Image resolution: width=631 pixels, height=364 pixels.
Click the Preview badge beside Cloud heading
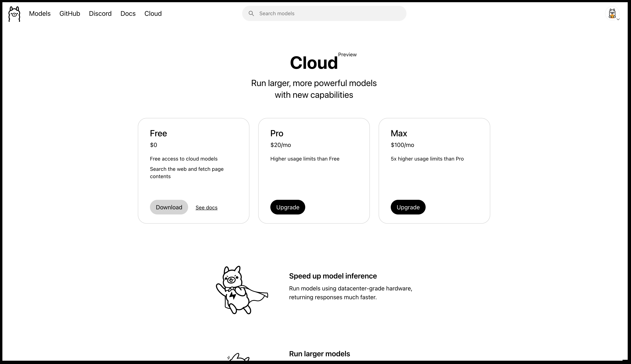[x=347, y=54]
